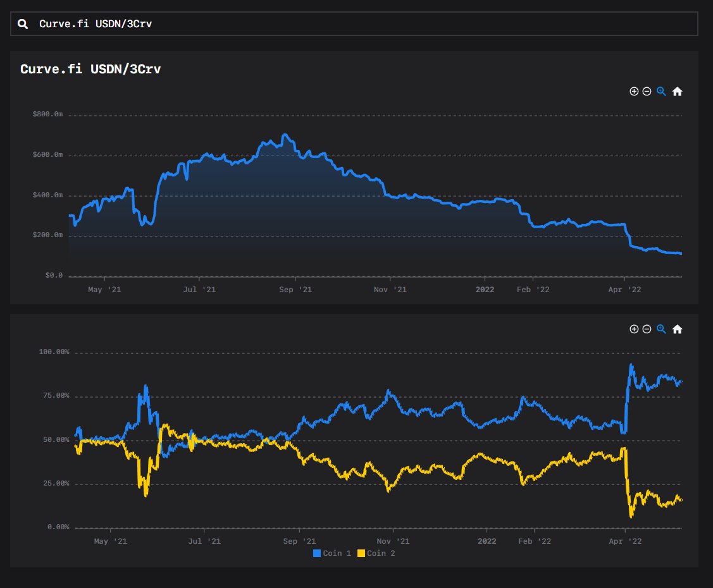Click the 75.00% axis label
713x588 pixels.
pos(56,395)
